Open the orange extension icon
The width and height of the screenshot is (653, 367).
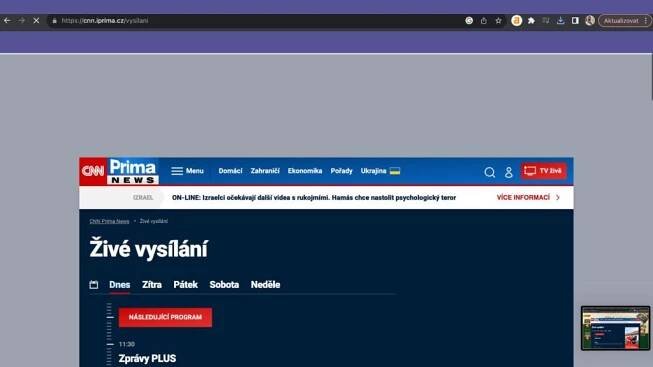tap(516, 20)
